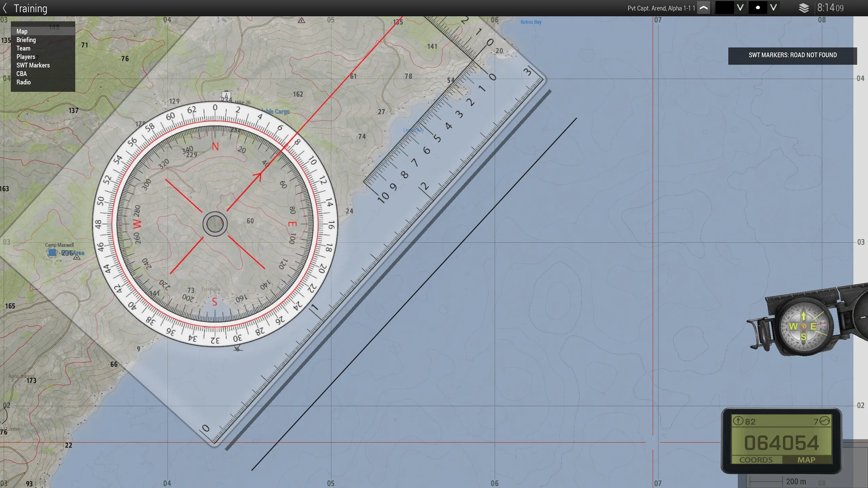Open the SWT Markers menu entry

pyautogui.click(x=43, y=65)
